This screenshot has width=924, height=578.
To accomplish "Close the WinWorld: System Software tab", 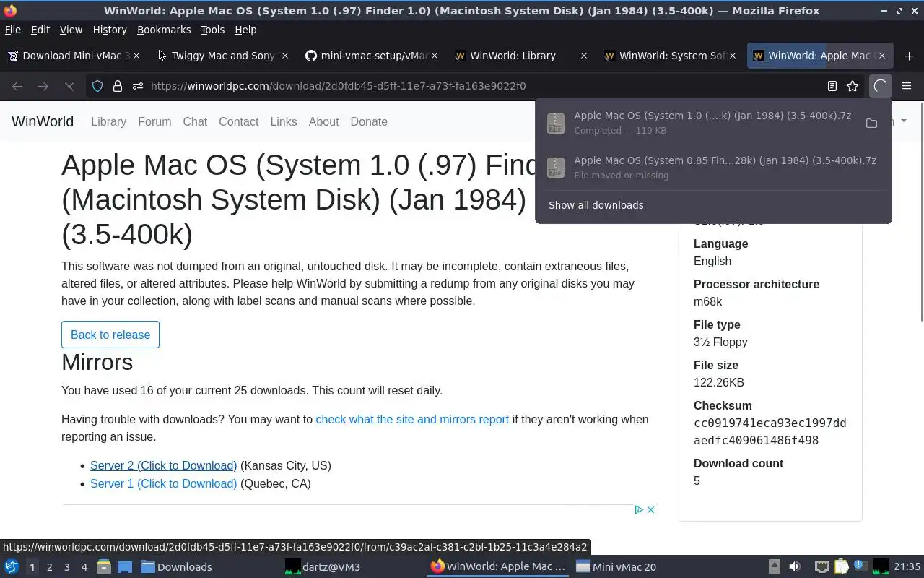I will 733,56.
